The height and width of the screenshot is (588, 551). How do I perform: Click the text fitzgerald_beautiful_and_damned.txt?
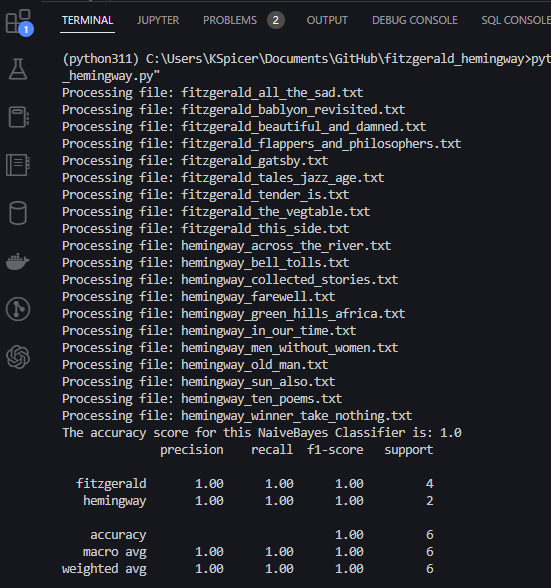[x=304, y=127]
